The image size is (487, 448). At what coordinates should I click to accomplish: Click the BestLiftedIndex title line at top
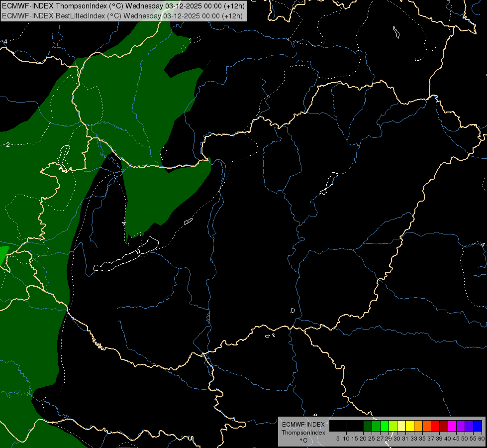tap(122, 16)
